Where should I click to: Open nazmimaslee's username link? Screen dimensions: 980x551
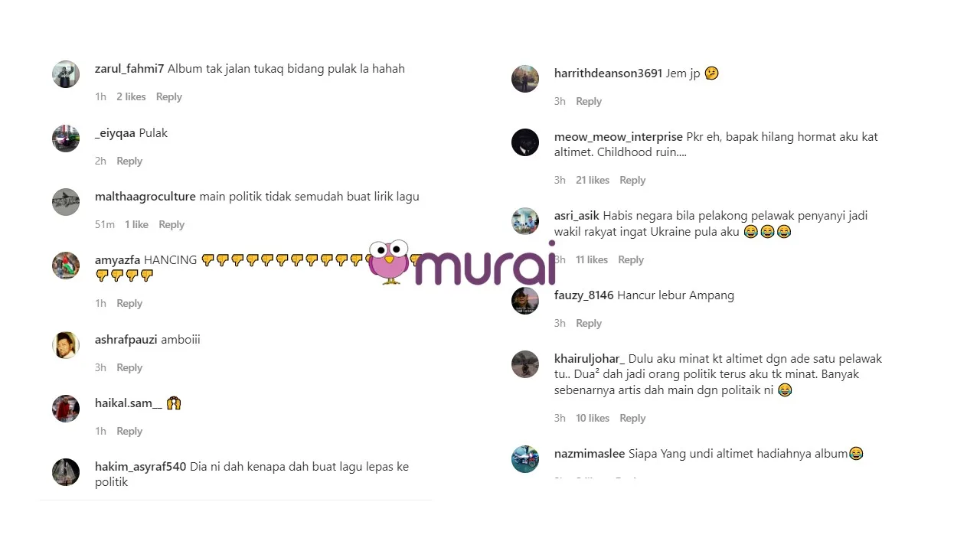coord(590,453)
